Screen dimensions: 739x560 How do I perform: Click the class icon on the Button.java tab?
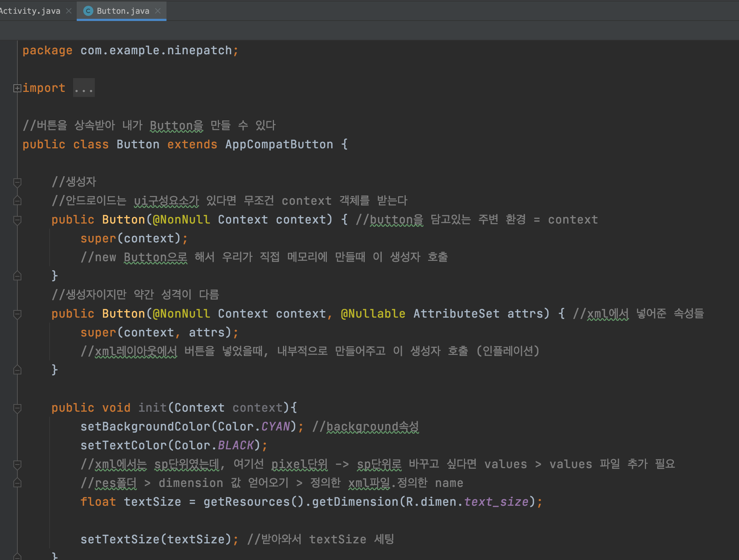pos(88,11)
